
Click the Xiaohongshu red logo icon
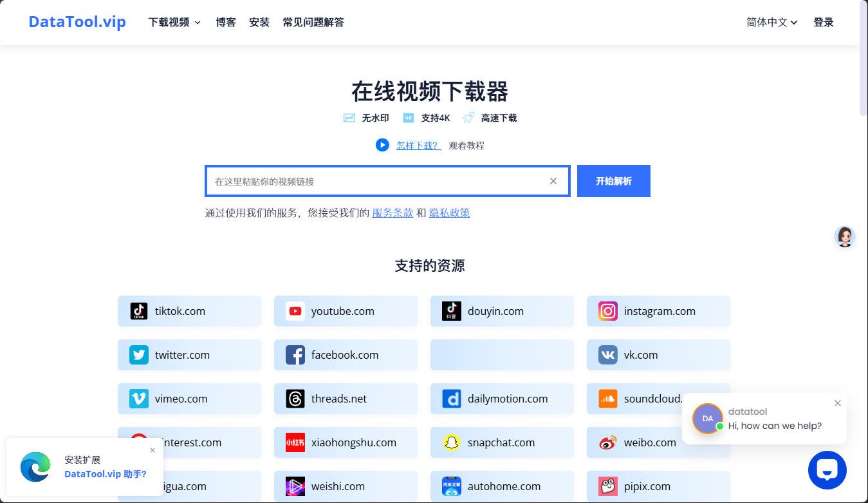pos(295,442)
